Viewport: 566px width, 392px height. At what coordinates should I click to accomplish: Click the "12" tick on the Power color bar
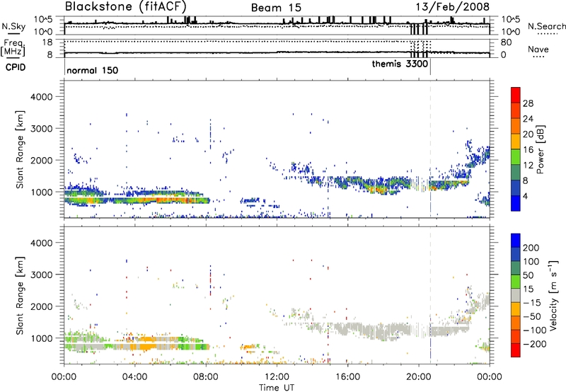tap(528, 166)
